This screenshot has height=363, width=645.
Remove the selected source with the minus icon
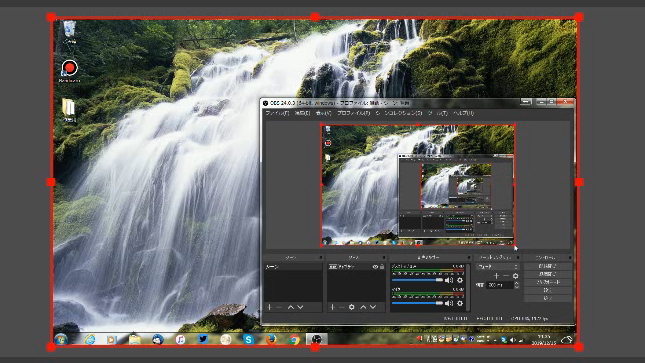(x=342, y=307)
